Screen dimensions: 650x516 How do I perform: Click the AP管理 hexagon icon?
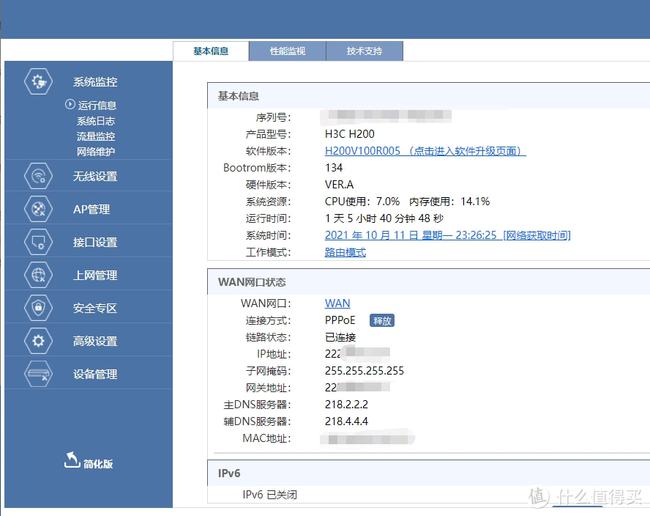pyautogui.click(x=39, y=209)
